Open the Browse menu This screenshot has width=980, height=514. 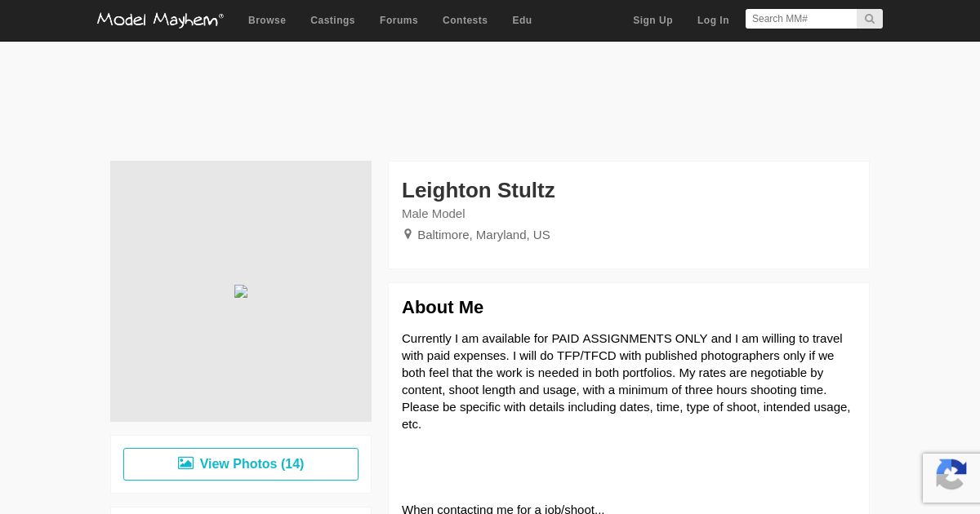pos(267,20)
